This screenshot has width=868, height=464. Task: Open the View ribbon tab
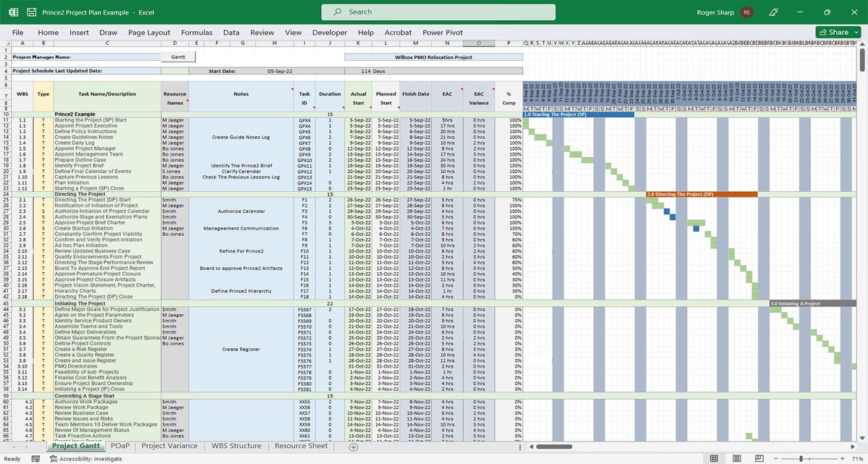pos(293,33)
